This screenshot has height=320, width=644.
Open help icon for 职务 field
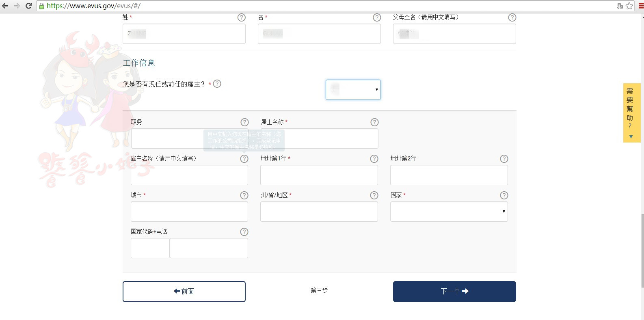(244, 122)
